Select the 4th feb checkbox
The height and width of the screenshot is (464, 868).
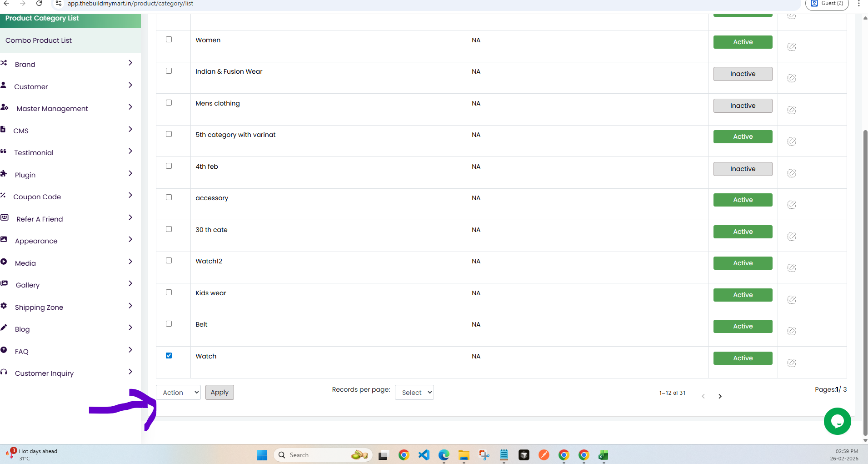point(169,166)
